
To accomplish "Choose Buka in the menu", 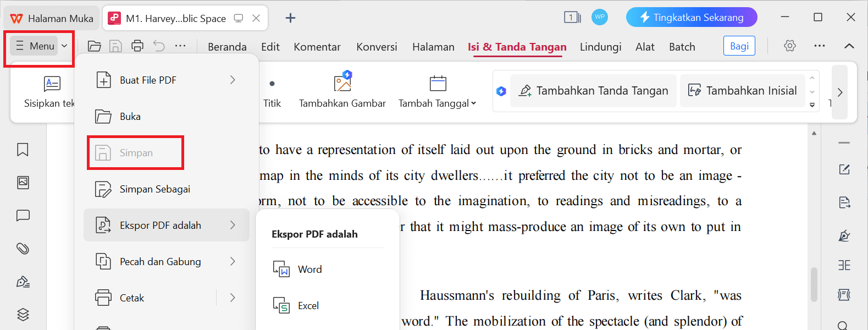I will (x=167, y=116).
